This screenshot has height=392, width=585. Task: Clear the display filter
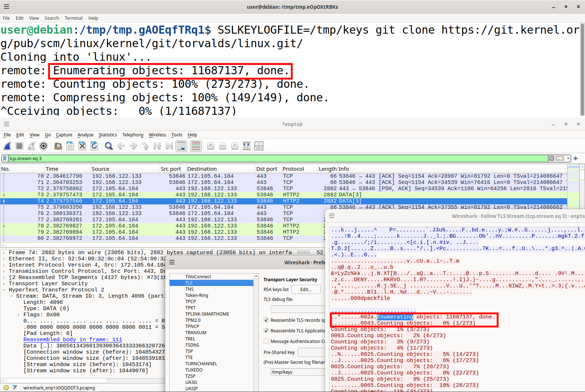(x=551, y=158)
